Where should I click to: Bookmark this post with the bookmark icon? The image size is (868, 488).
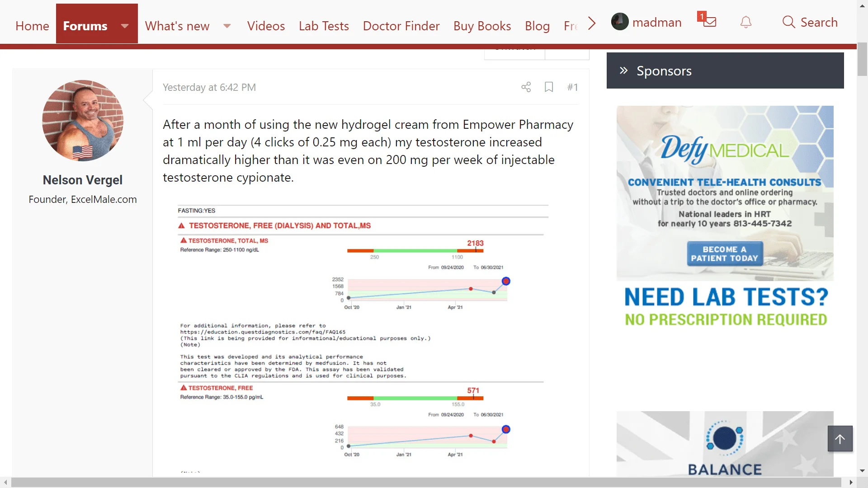coord(549,87)
